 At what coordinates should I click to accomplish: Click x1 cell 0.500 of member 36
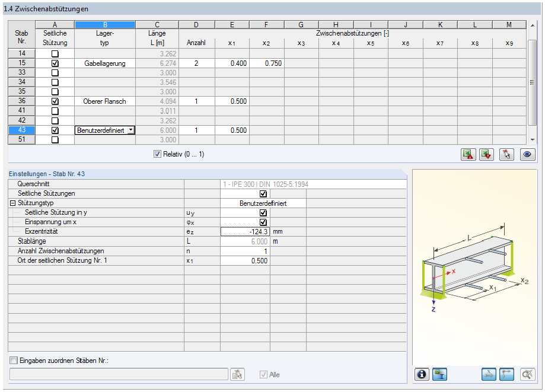click(x=232, y=101)
